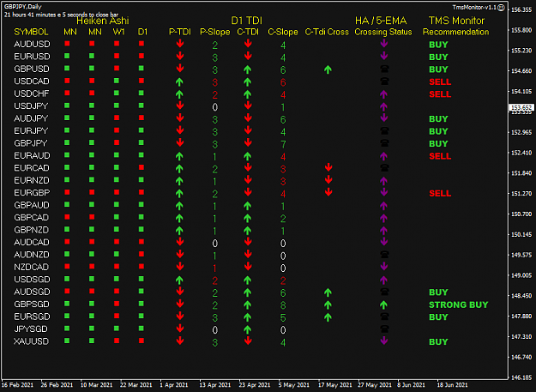The width and height of the screenshot is (536, 392).
Task: Click the red C-Tdi Cross arrow for EURNZD
Action: [328, 180]
